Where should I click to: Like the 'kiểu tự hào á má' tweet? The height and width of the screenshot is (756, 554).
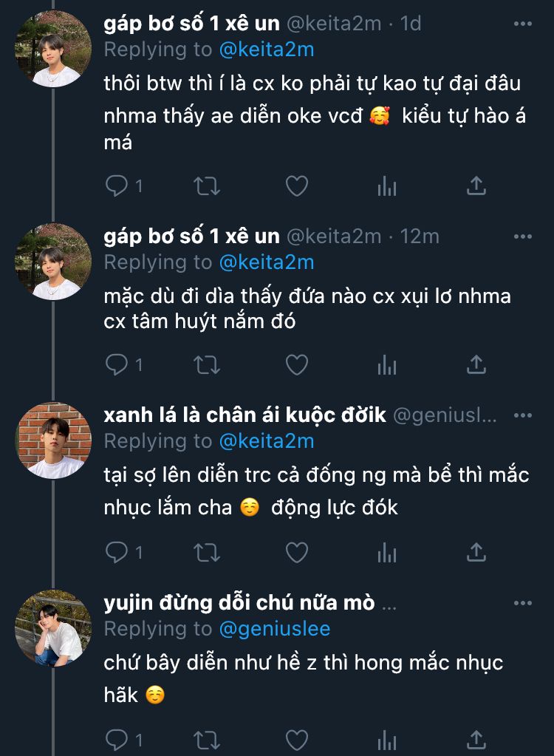point(297,186)
